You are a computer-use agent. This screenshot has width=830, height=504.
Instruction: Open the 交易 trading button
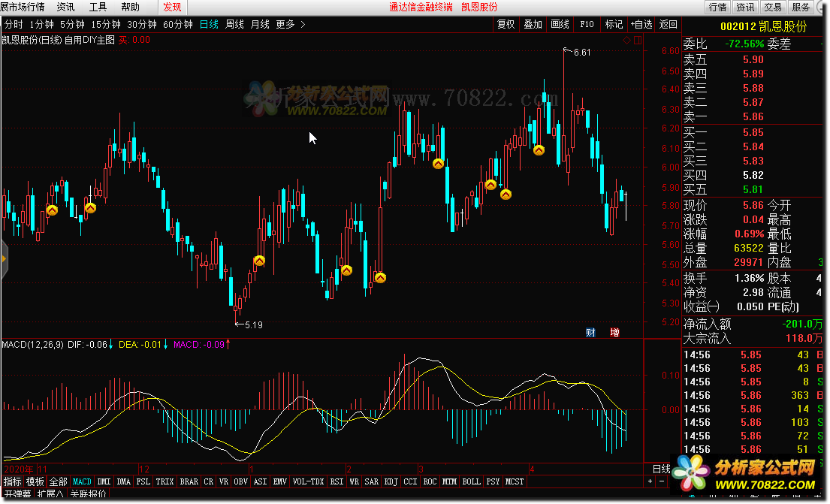pyautogui.click(x=773, y=7)
